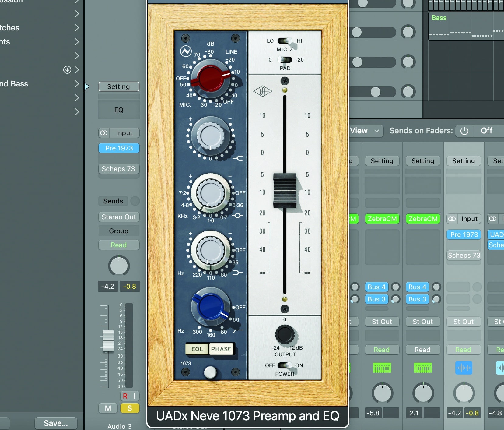Click the Input button on Audio 3 strip

[124, 133]
